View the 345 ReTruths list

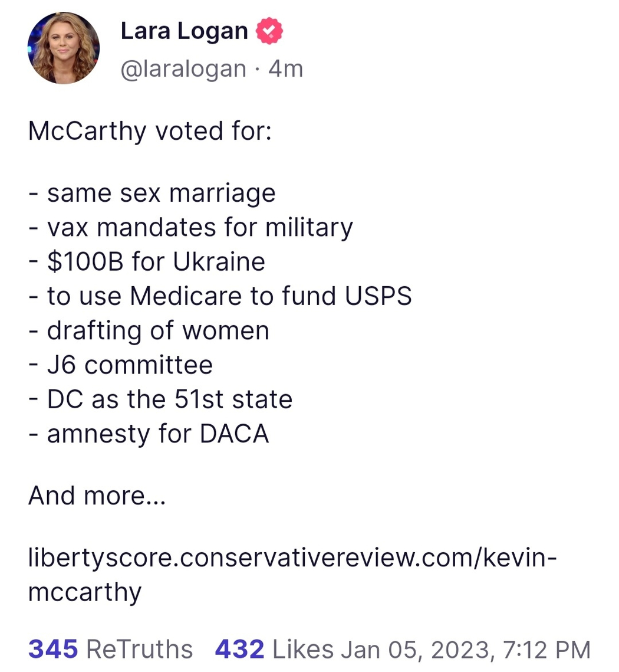coord(111,649)
